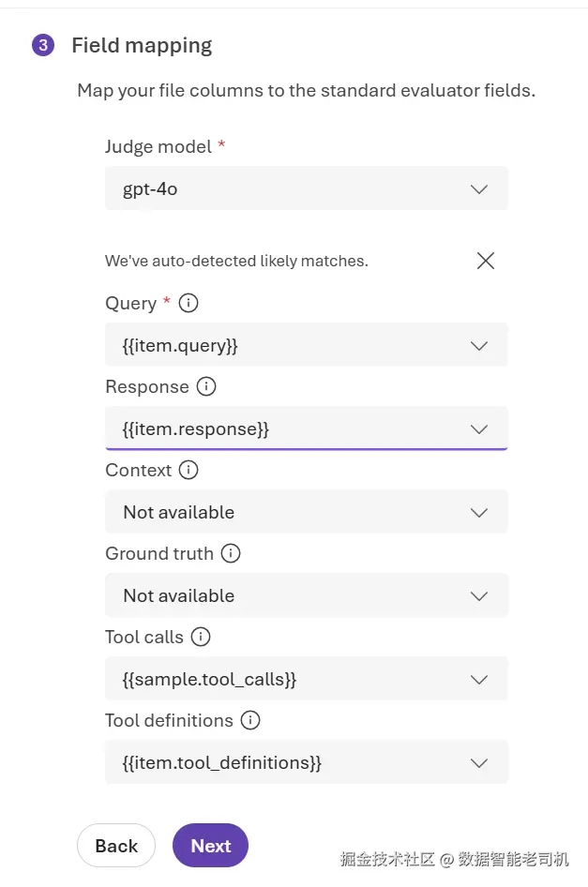The image size is (588, 887).
Task: Click the step 3 circle badge
Action: point(43,45)
